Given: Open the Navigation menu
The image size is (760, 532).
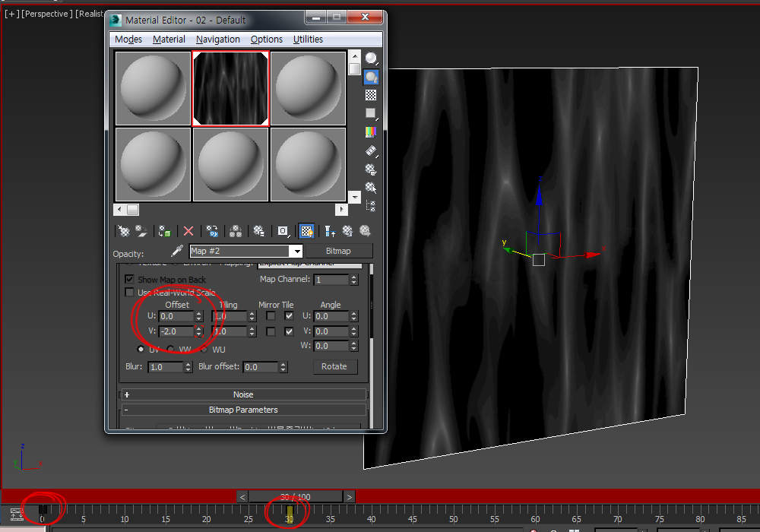Looking at the screenshot, I should point(217,40).
